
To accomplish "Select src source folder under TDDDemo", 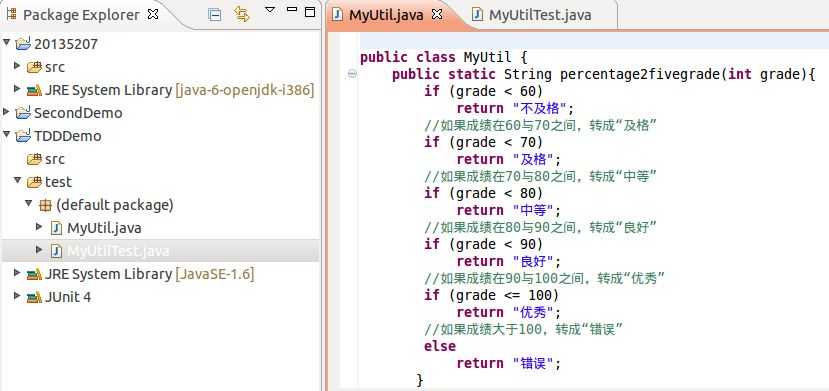I will [x=55, y=159].
